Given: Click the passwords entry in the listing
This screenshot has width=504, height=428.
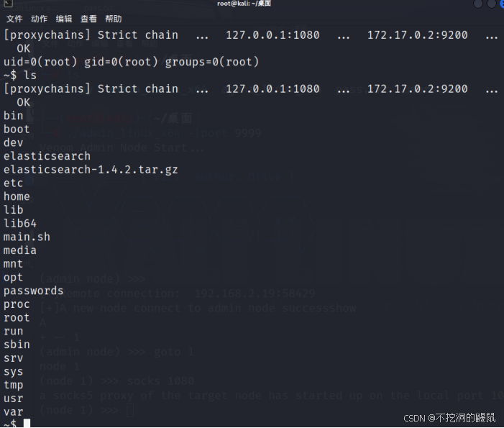Looking at the screenshot, I should click(33, 291).
